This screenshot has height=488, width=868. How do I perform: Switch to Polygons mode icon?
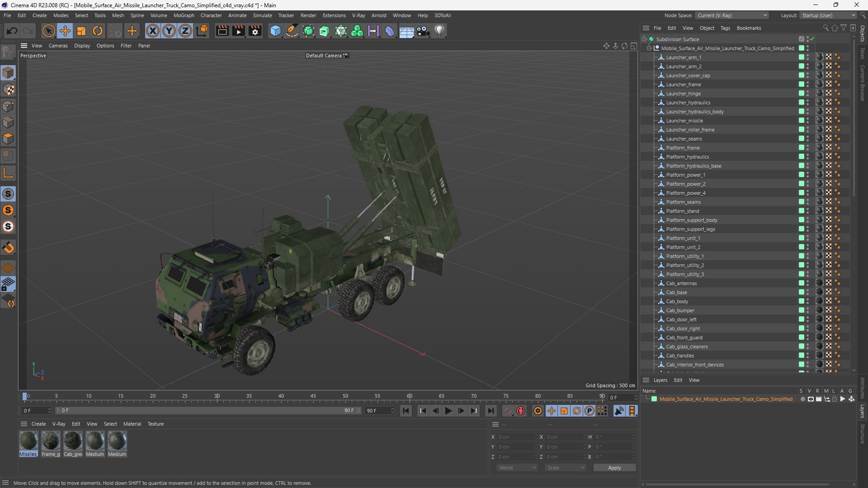click(x=8, y=139)
